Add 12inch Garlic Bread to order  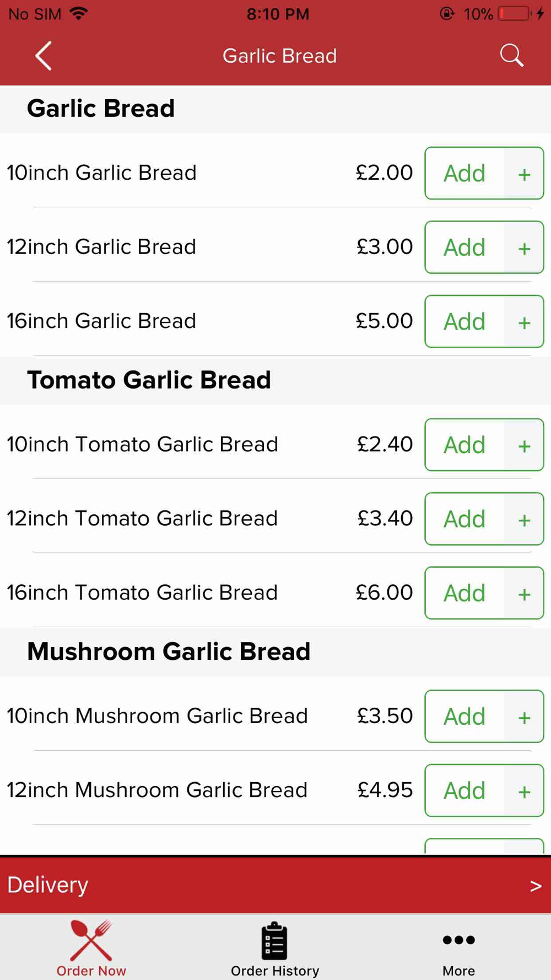464,247
